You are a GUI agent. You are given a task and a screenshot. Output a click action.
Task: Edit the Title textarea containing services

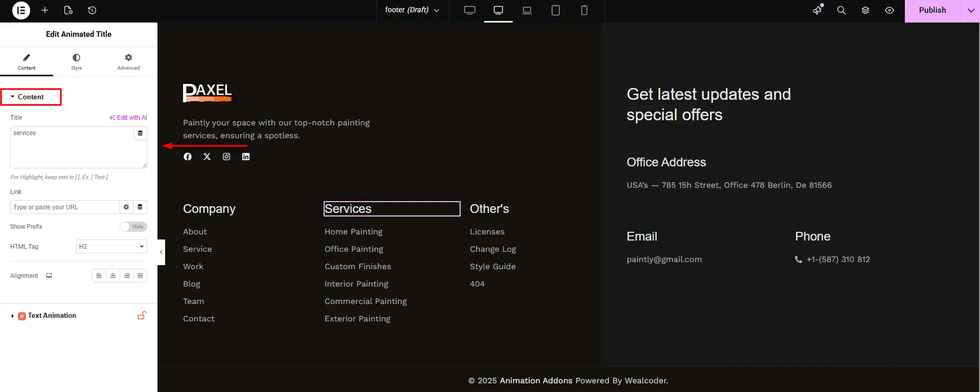72,147
